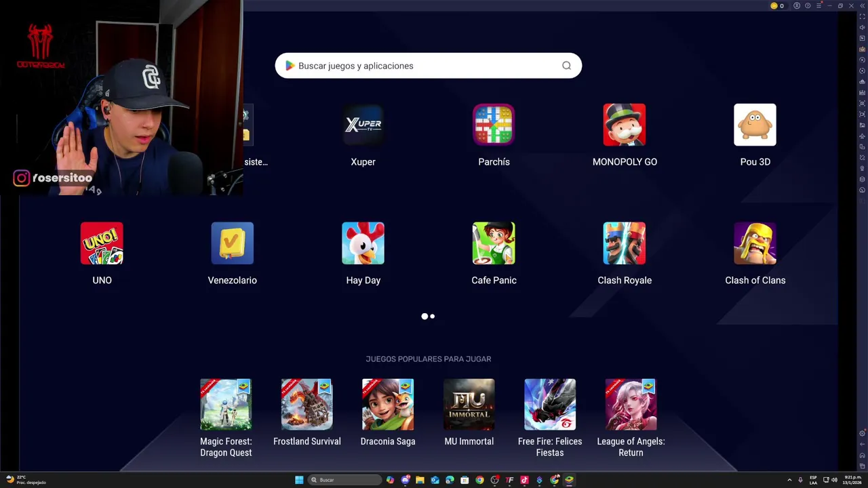Image resolution: width=868 pixels, height=488 pixels.
Task: Click the Buscar juegos y aplicaciones field
Action: pyautogui.click(x=428, y=66)
